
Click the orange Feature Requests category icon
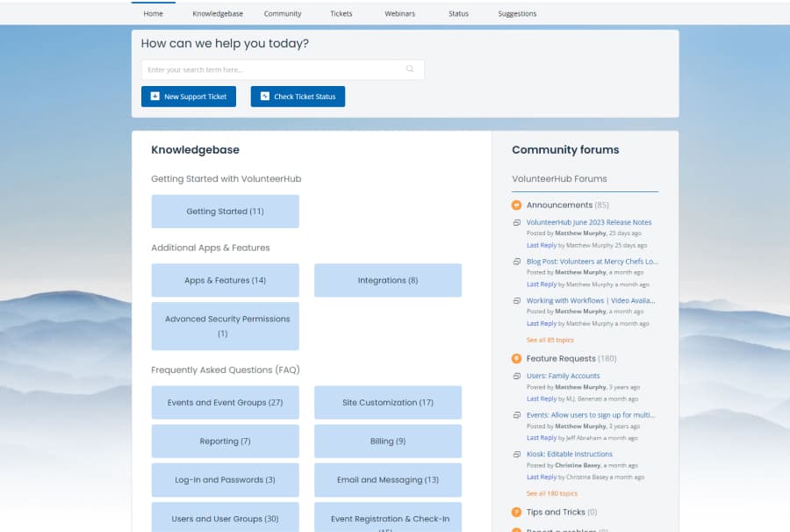(x=516, y=358)
